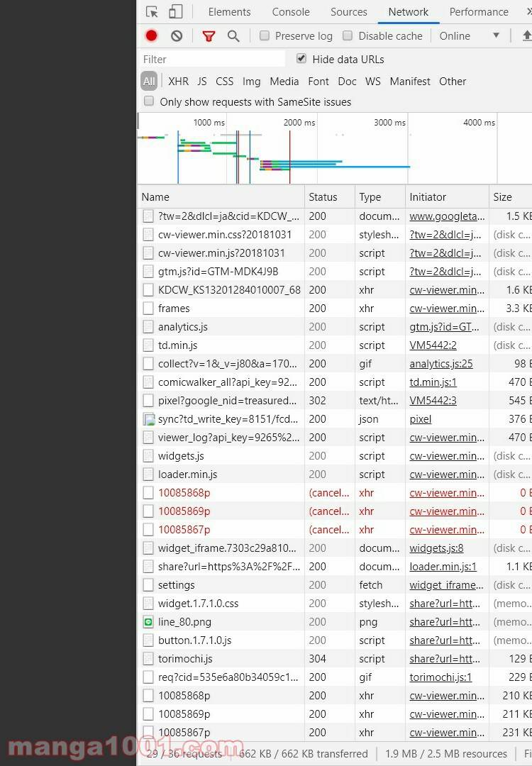Toggle the red filter funnel icon
Screen dimensions: 532x766
[209, 35]
